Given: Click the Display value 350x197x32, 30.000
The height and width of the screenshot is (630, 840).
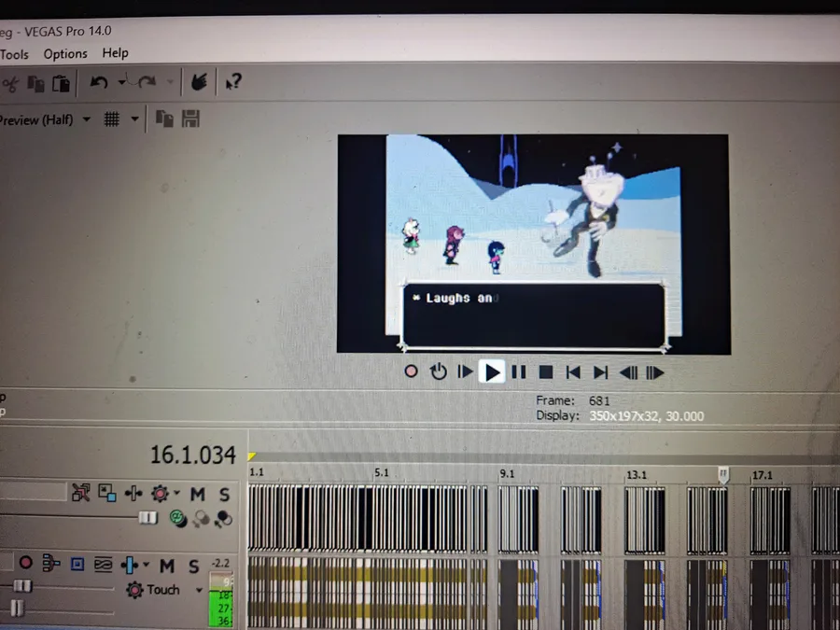Looking at the screenshot, I should pos(647,416).
